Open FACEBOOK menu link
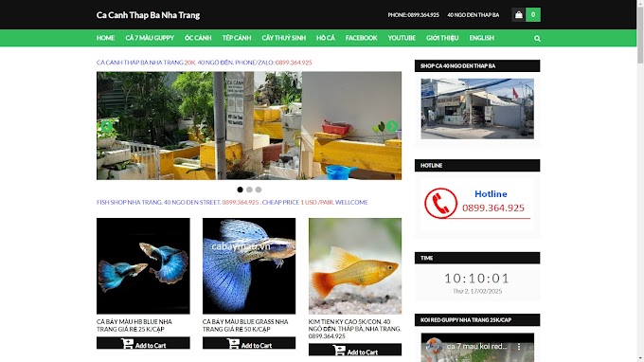644x362 pixels. pos(362,38)
